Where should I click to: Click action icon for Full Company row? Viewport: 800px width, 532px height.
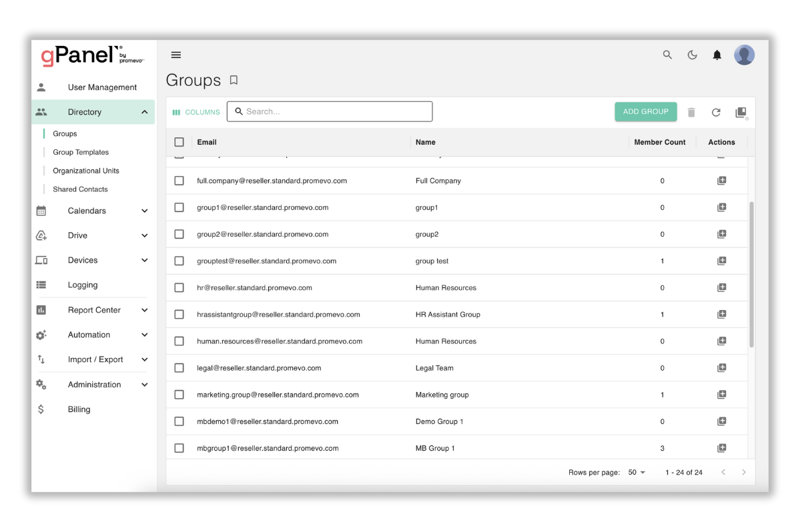click(721, 181)
